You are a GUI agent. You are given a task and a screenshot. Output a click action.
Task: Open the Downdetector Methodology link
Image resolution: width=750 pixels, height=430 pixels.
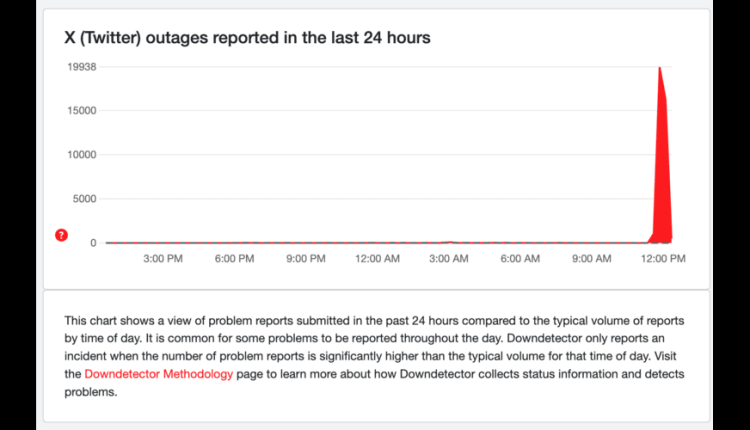coord(158,374)
